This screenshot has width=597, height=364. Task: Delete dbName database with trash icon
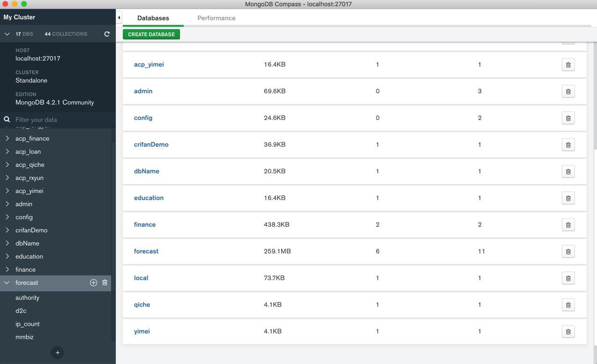[x=568, y=171]
